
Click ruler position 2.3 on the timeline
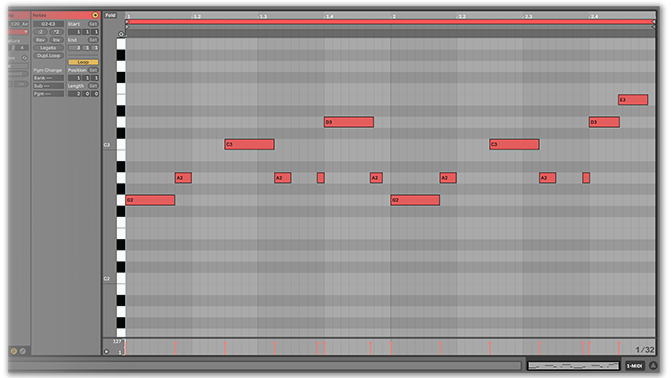tap(528, 16)
